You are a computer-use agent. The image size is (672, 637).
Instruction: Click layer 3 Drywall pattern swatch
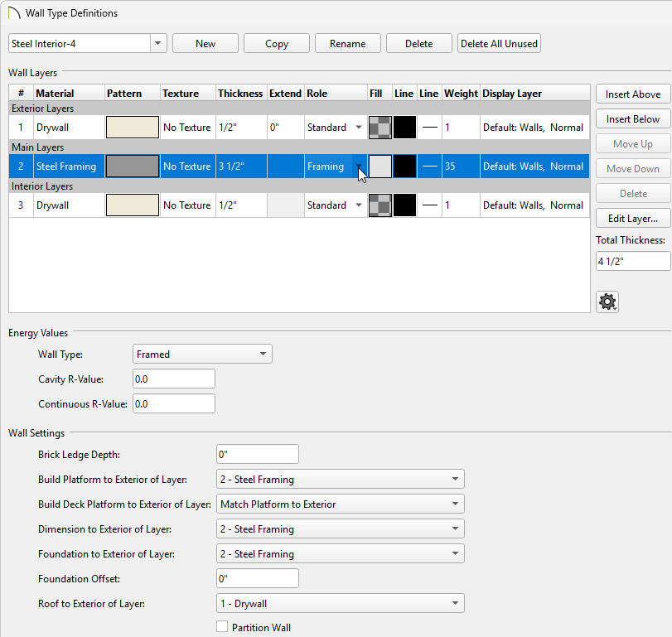[133, 205]
